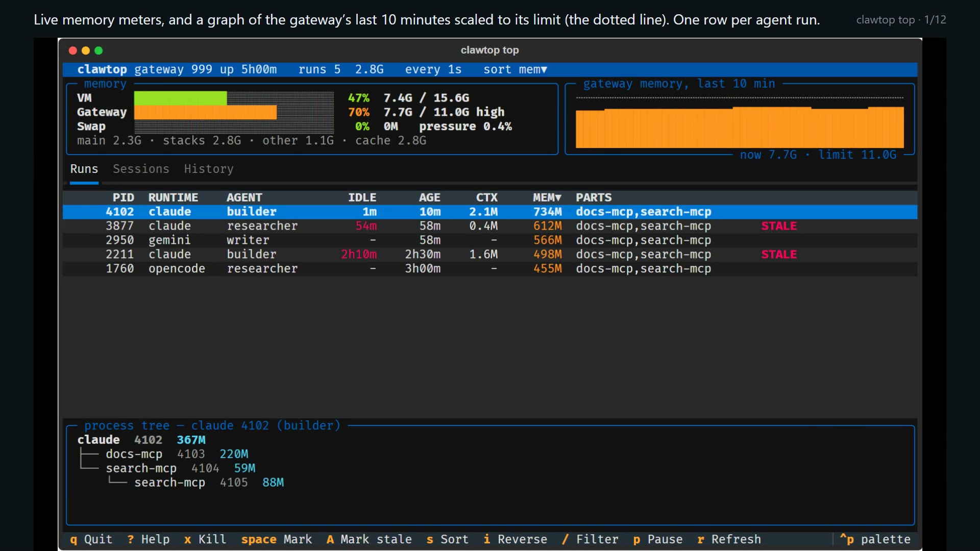Click the x Kill shortcut
Screen dimensions: 980x551
[205, 539]
